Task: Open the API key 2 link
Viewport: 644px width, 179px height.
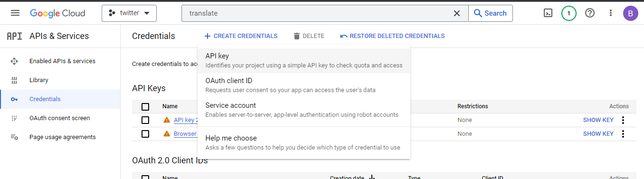Action: 186,120
